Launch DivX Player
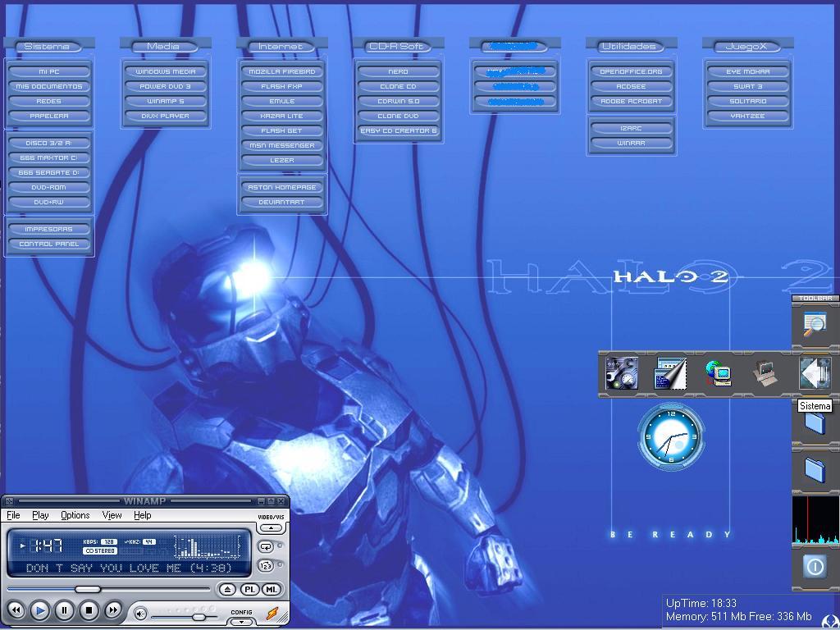 (166, 116)
